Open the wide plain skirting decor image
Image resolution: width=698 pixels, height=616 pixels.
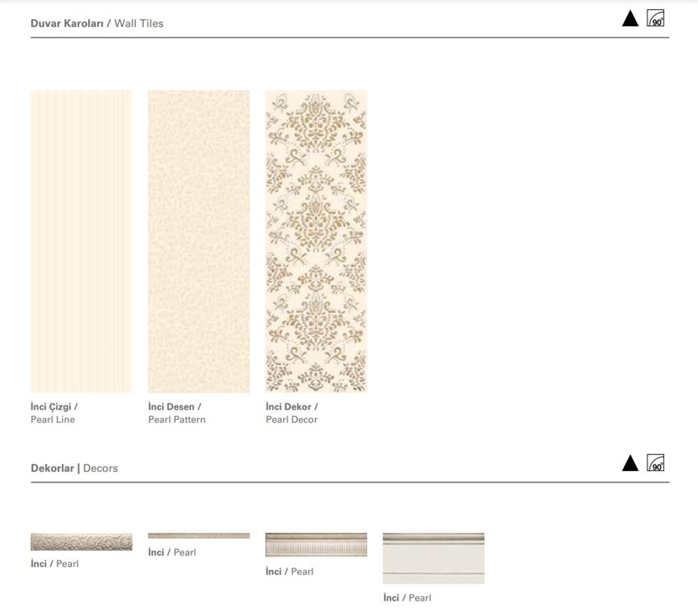(433, 558)
